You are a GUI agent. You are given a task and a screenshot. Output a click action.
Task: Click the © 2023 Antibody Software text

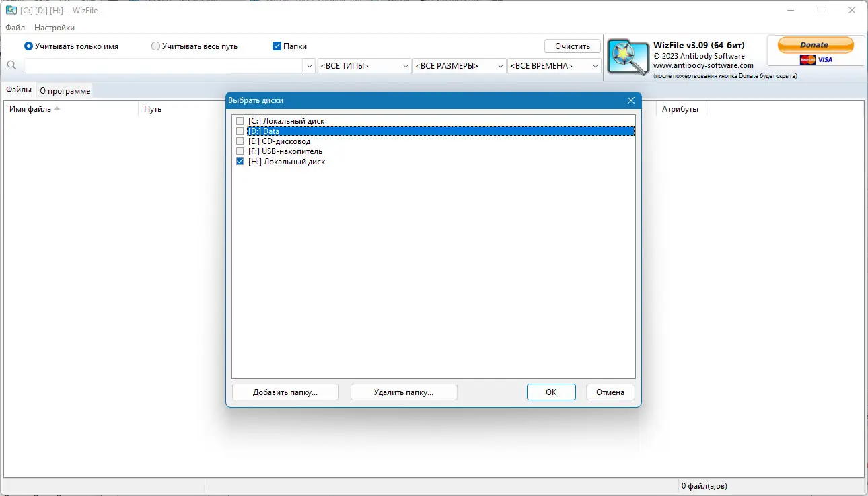(699, 56)
